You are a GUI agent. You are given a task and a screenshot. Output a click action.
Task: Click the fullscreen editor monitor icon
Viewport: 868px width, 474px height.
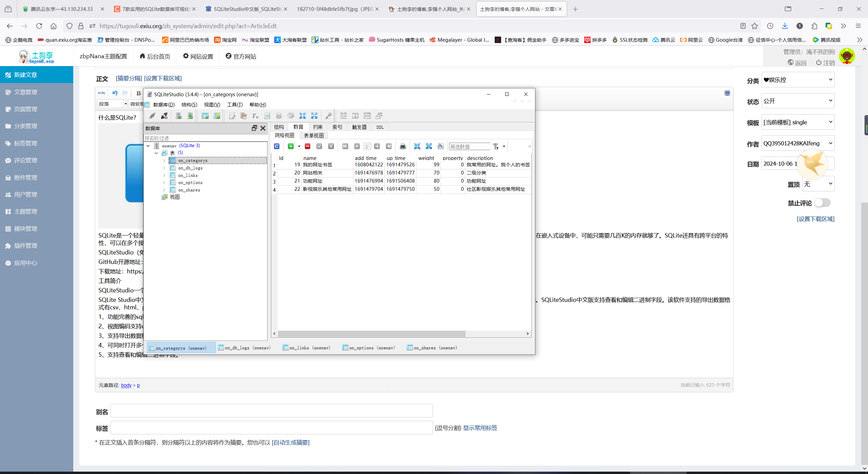click(727, 93)
